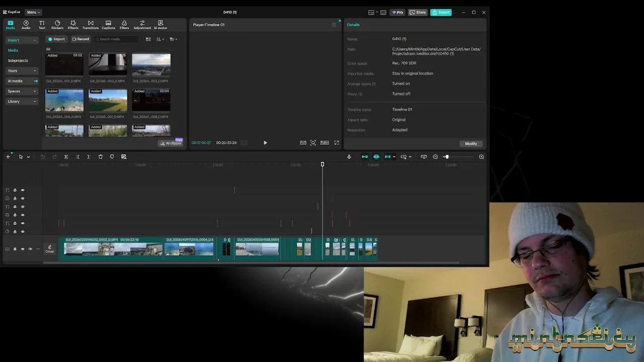Click the microphone voiceover record icon

click(349, 157)
